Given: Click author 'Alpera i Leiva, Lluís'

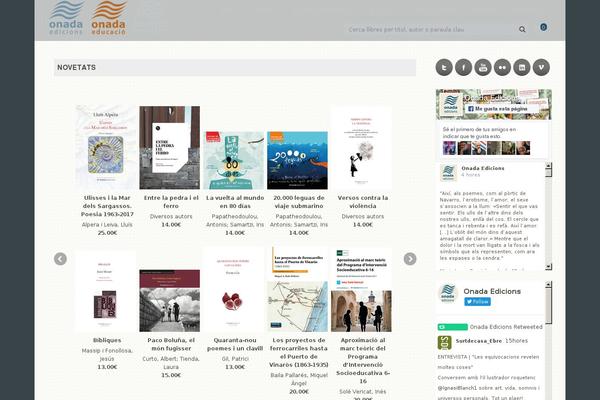Looking at the screenshot, I should click(x=107, y=225).
